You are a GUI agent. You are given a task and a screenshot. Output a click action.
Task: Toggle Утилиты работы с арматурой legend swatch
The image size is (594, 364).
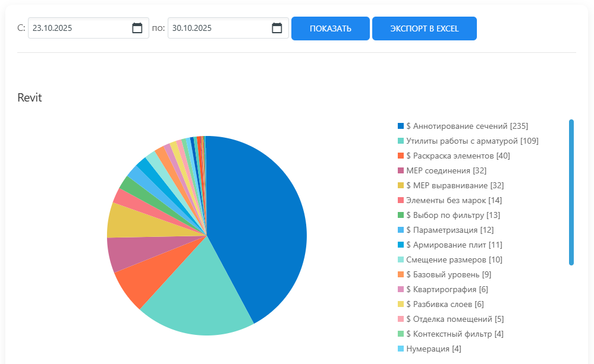(401, 141)
